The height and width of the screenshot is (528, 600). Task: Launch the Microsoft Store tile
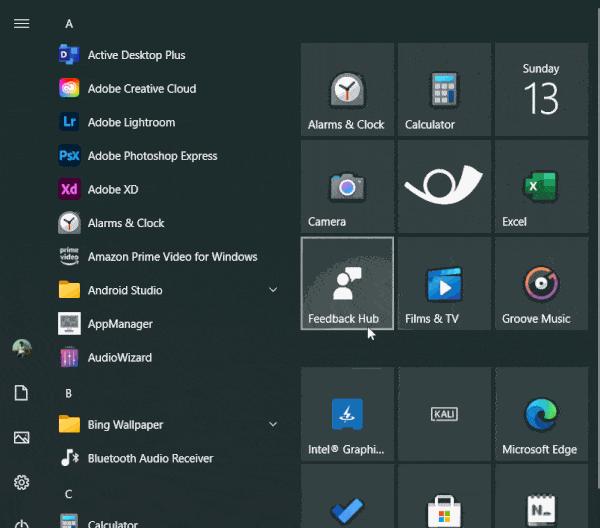pyautogui.click(x=444, y=497)
